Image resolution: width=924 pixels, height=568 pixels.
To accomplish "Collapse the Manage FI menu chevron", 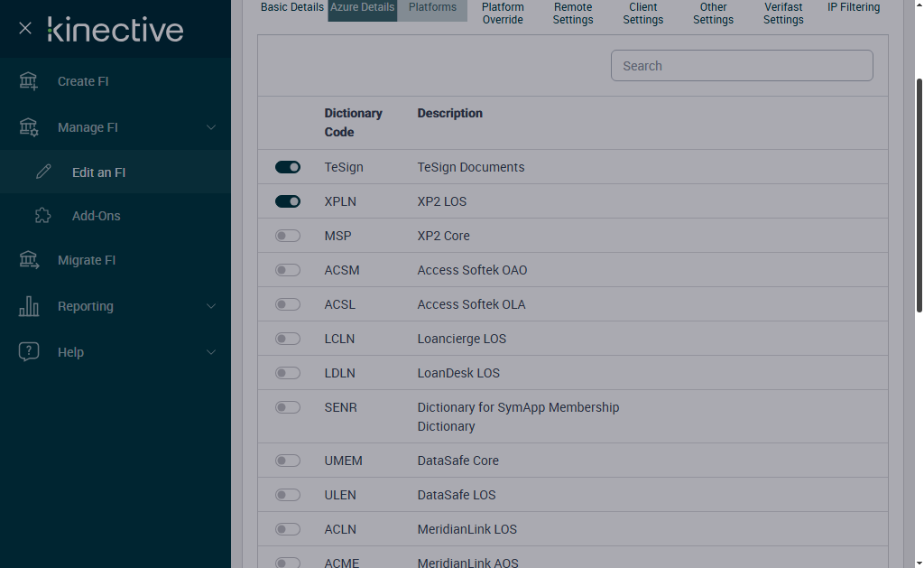I will coord(211,127).
